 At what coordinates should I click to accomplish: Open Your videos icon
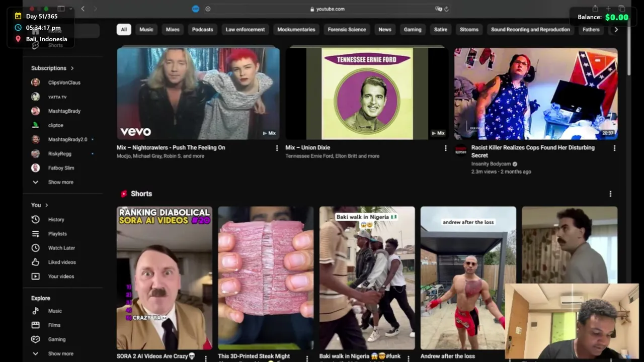click(x=35, y=277)
